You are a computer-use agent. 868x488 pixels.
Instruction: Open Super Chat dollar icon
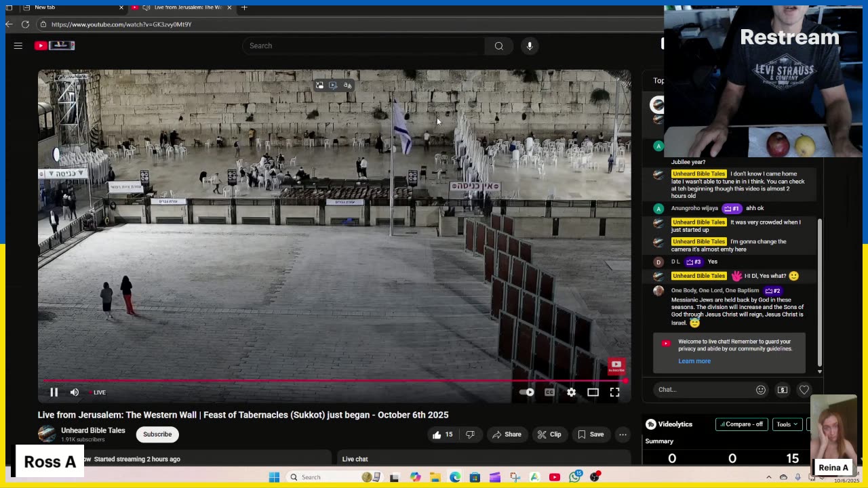pyautogui.click(x=783, y=390)
